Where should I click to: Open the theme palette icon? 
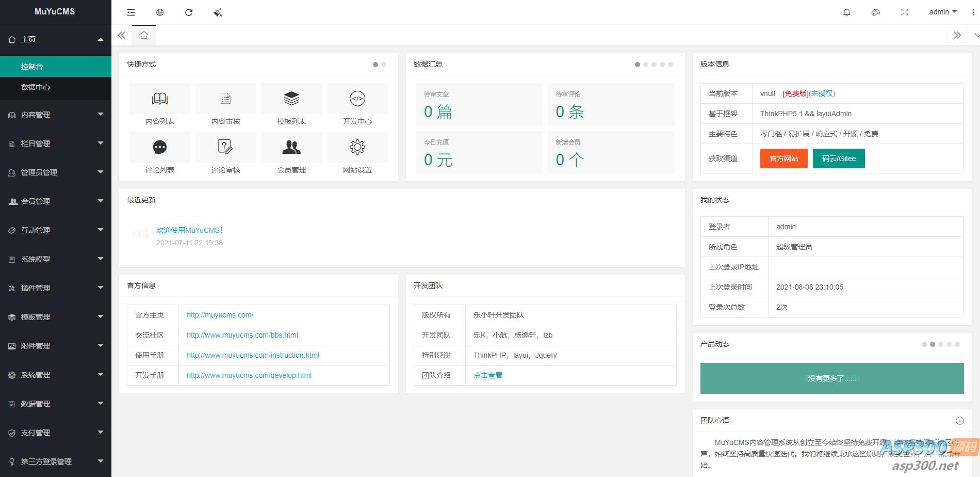pos(875,12)
